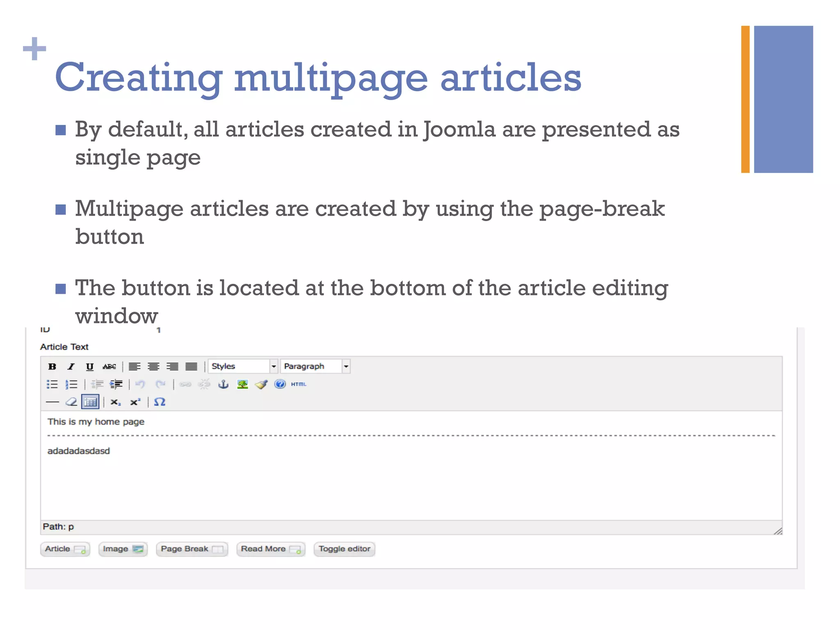Insert special character Omega icon
The width and height of the screenshot is (840, 630).
[160, 402]
